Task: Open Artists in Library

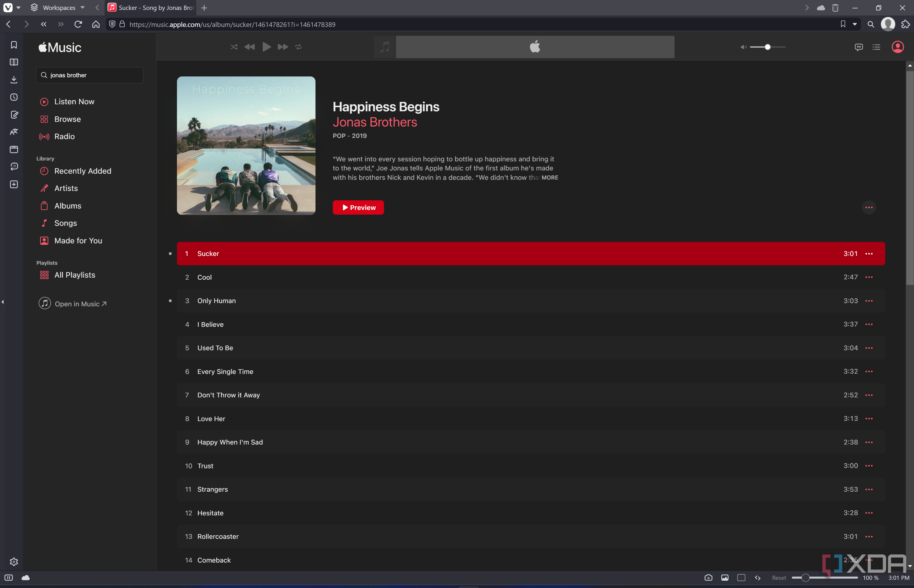Action: pyautogui.click(x=66, y=188)
